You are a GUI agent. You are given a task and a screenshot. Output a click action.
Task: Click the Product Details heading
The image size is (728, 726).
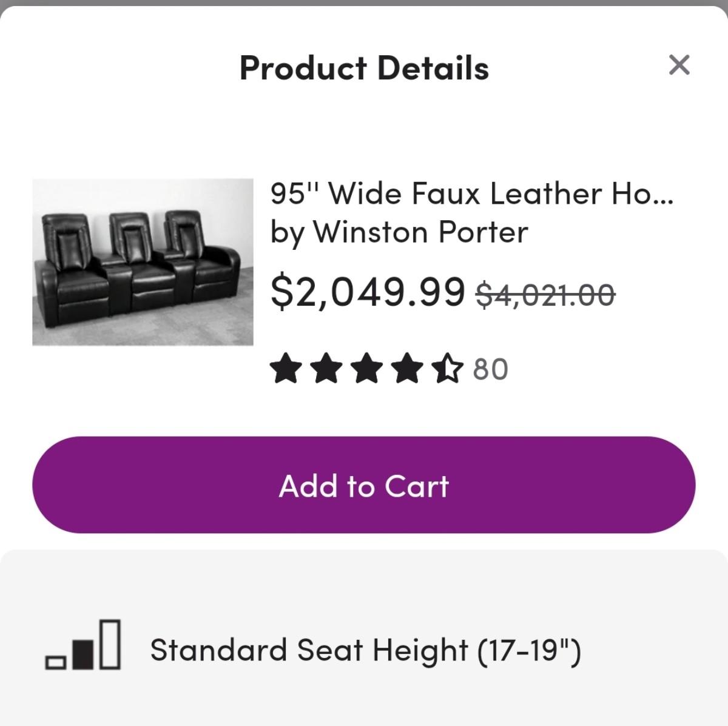(364, 67)
